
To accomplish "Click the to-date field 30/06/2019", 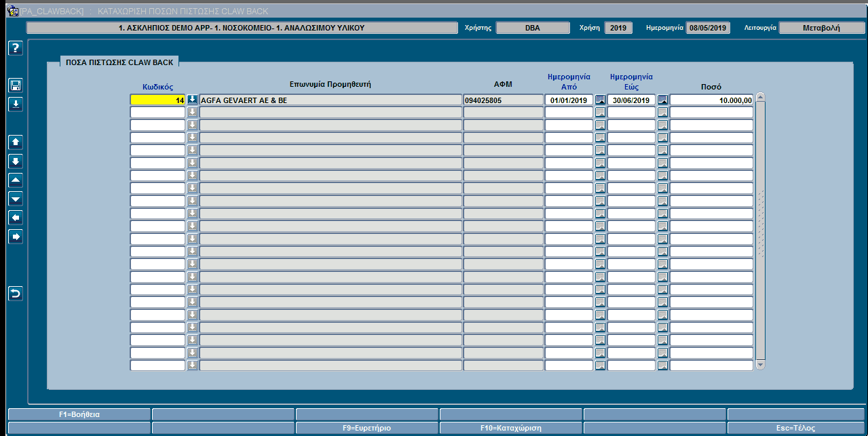I will click(631, 100).
